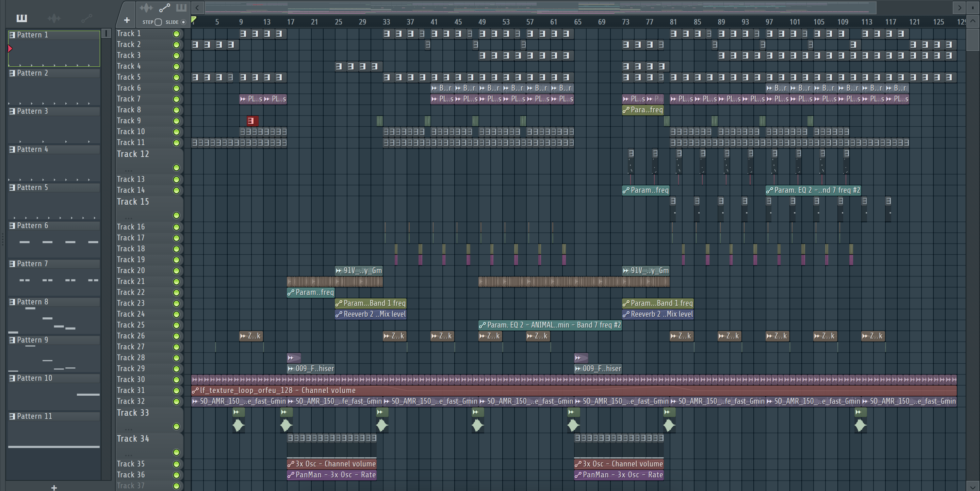
Task: Show automation clips in the picker panel
Action: 86,18
